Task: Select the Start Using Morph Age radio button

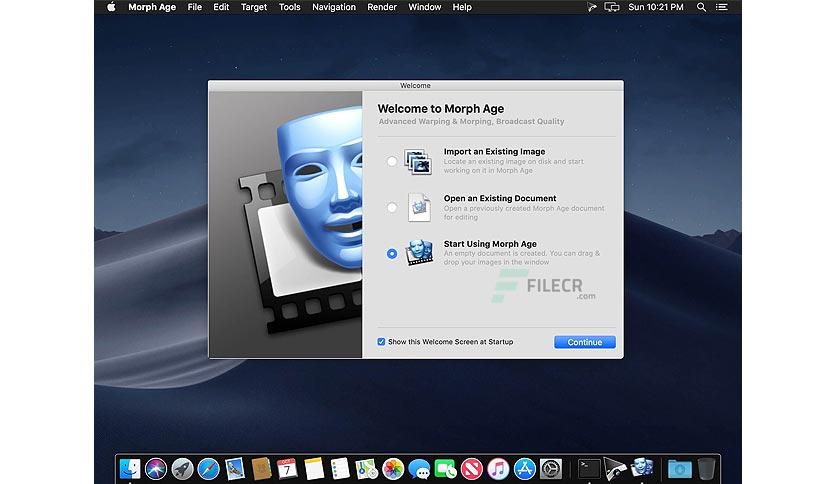Action: pos(392,254)
